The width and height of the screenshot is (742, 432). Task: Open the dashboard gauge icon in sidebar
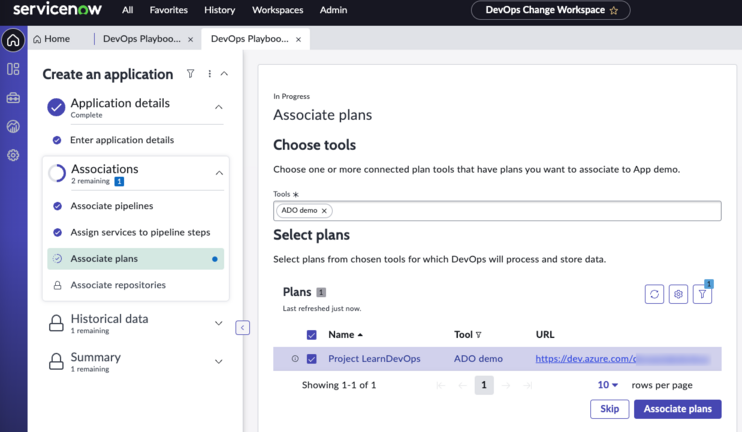pos(13,126)
